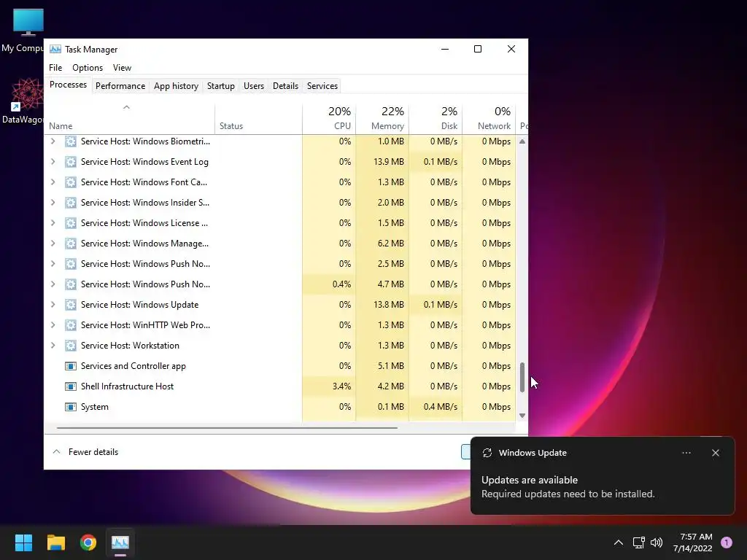Image resolution: width=747 pixels, height=560 pixels.
Task: Open the Options menu
Action: point(88,68)
